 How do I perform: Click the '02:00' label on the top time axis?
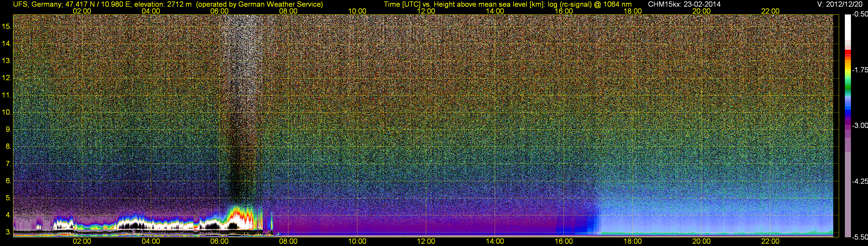click(82, 11)
